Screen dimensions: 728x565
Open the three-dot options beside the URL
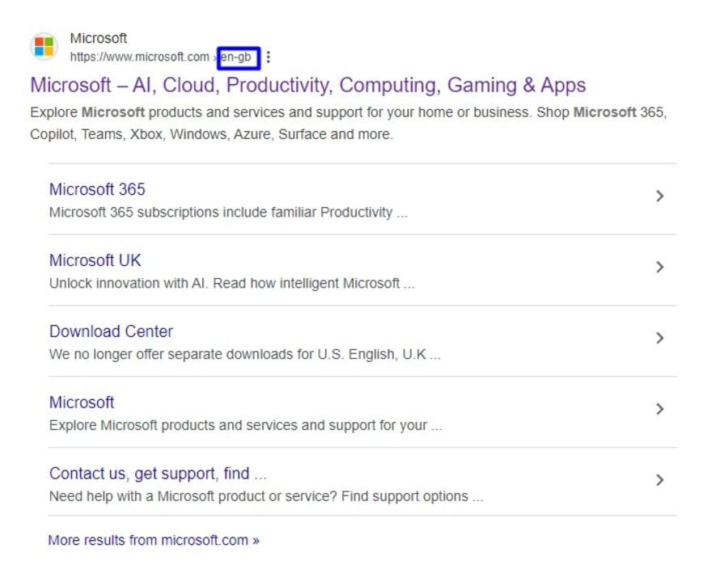click(x=269, y=57)
